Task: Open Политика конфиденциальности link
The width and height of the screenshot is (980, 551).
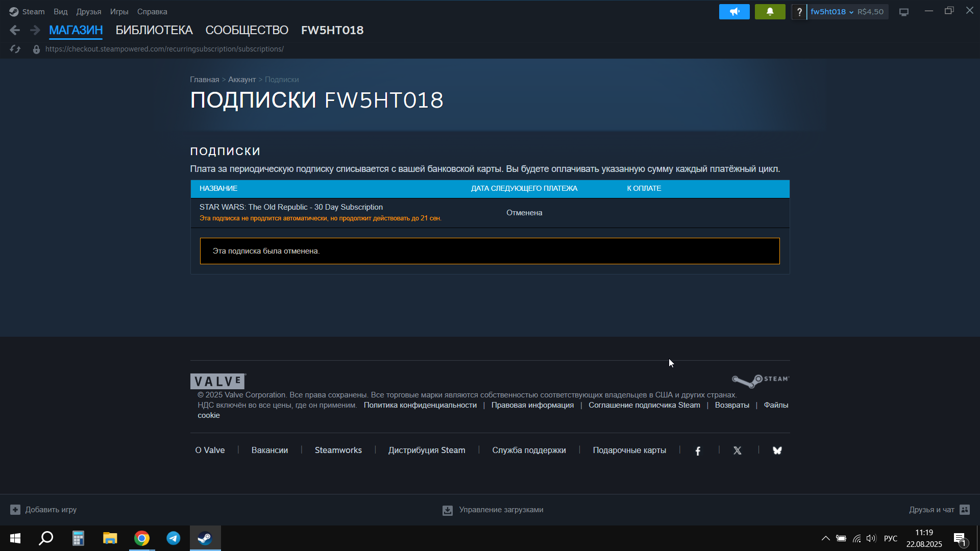Action: pyautogui.click(x=420, y=405)
